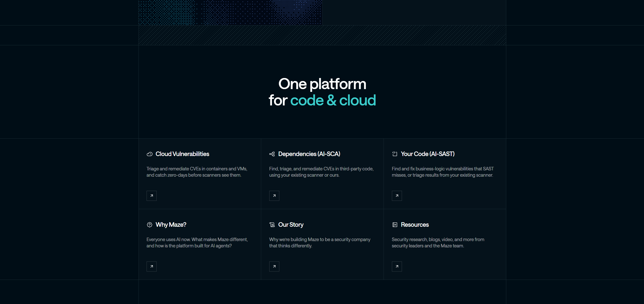
Task: Click the document icon beside Resources
Action: pyautogui.click(x=395, y=225)
